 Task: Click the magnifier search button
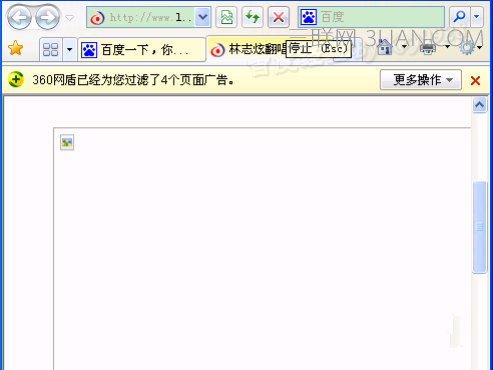click(460, 17)
